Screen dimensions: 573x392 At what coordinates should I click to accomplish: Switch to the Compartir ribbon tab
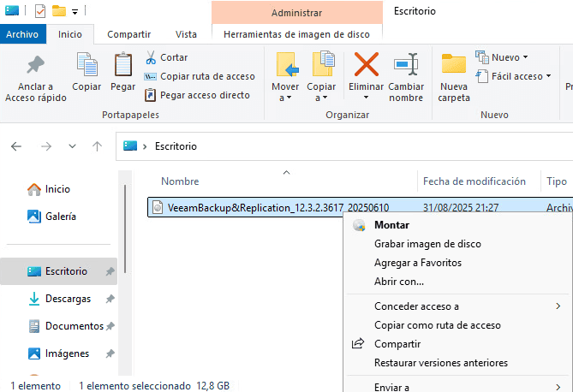(x=128, y=34)
